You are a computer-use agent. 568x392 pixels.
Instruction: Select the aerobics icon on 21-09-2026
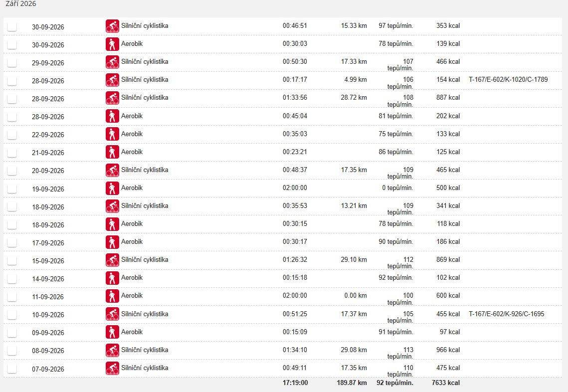point(112,152)
